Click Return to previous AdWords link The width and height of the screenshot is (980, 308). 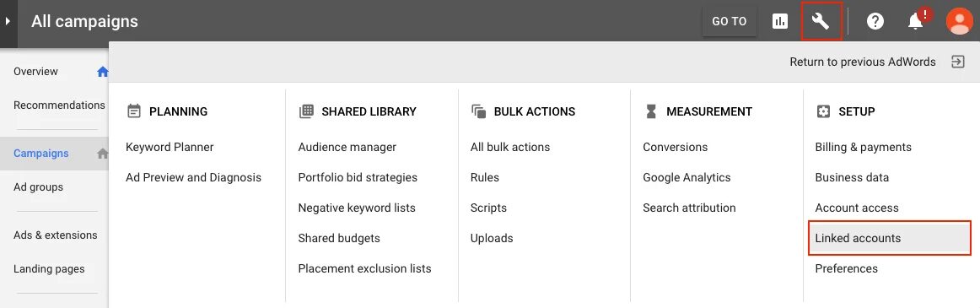(863, 62)
